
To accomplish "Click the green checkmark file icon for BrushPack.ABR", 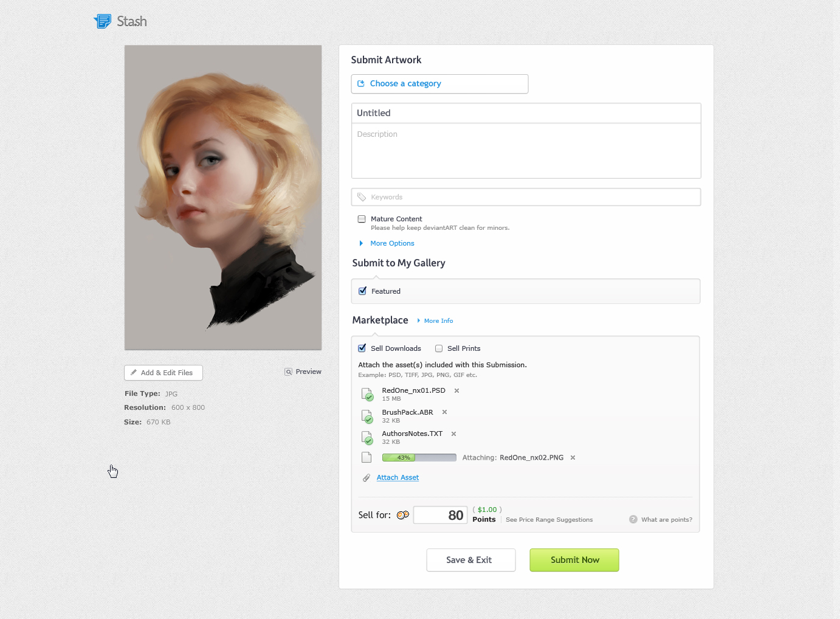I will coord(367,416).
